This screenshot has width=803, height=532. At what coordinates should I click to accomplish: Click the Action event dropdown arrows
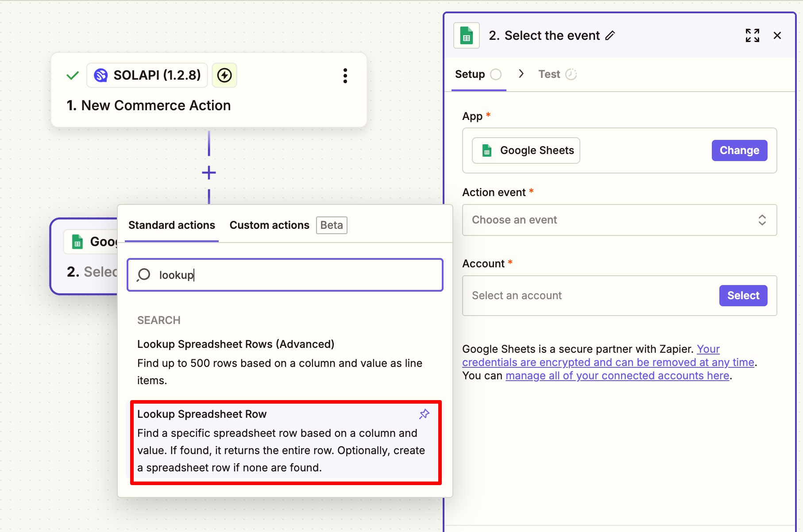pos(762,220)
